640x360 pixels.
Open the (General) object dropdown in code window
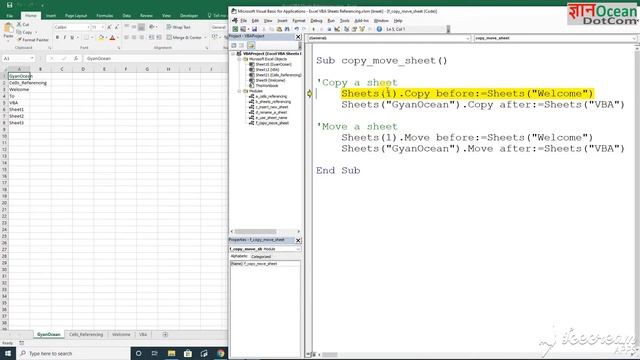pyautogui.click(x=467, y=38)
